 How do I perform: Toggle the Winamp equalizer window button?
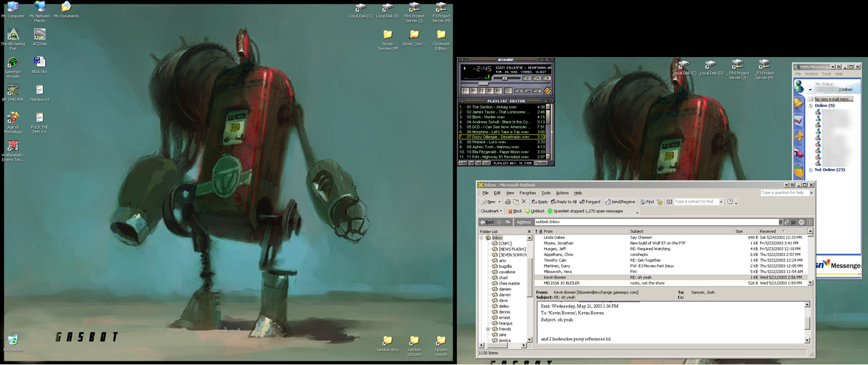tap(528, 78)
